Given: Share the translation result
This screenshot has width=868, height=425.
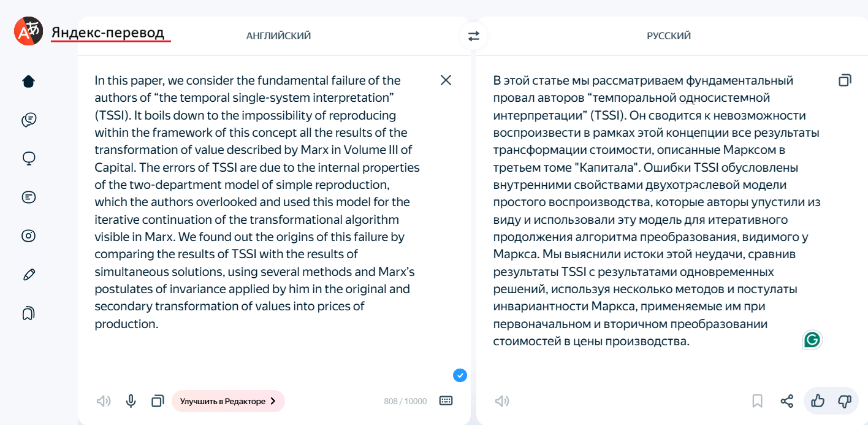Looking at the screenshot, I should coord(787,401).
